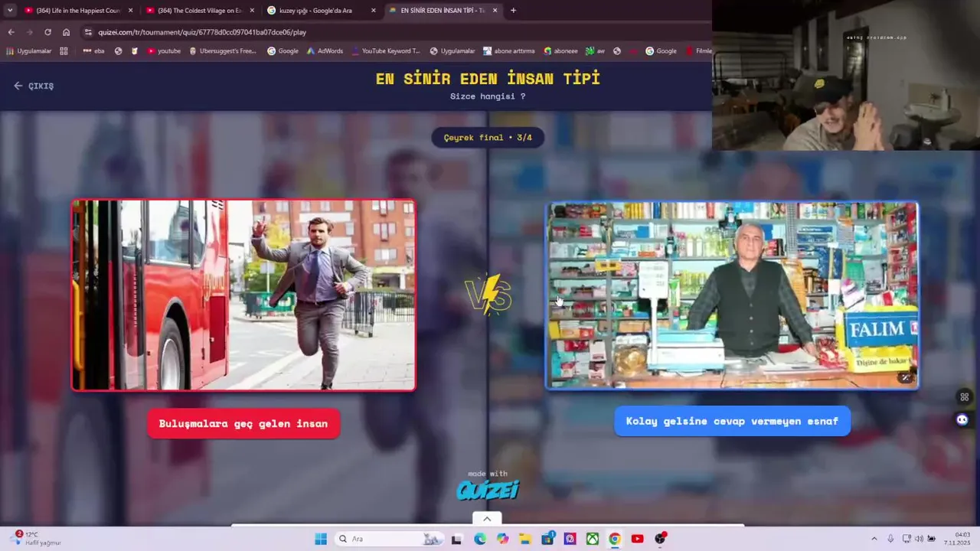980x551 pixels.
Task: Open a new browser tab
Action: pos(513,11)
